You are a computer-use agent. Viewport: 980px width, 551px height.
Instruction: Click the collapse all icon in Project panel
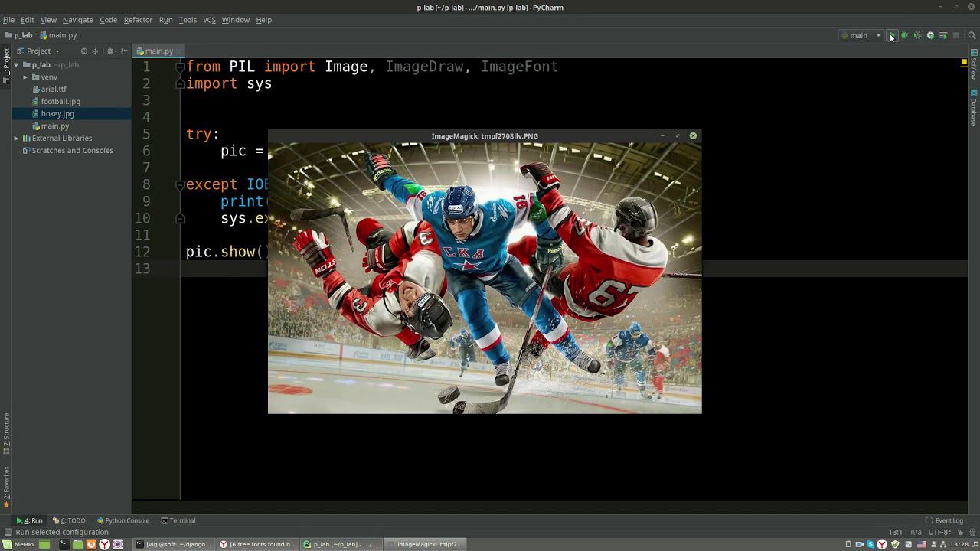tap(96, 51)
